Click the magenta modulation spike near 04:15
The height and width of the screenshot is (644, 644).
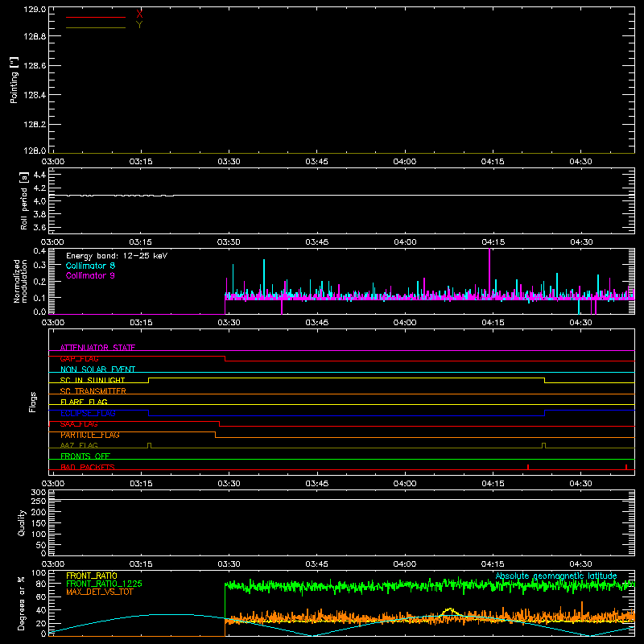pyautogui.click(x=489, y=271)
